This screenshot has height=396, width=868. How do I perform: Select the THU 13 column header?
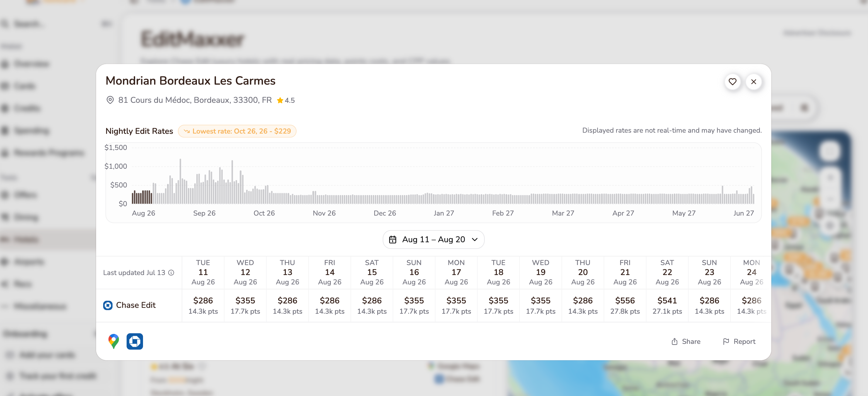coord(287,272)
